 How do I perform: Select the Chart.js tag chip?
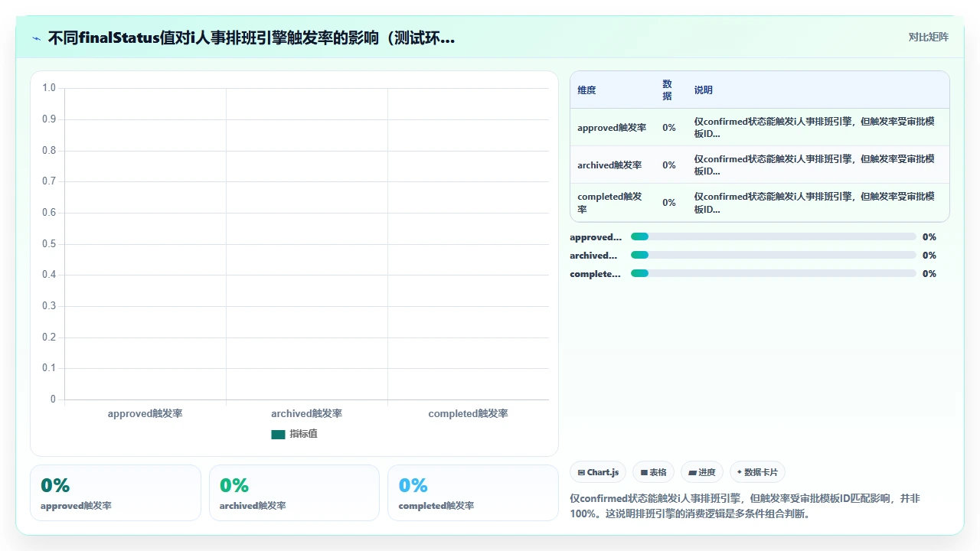(x=599, y=472)
